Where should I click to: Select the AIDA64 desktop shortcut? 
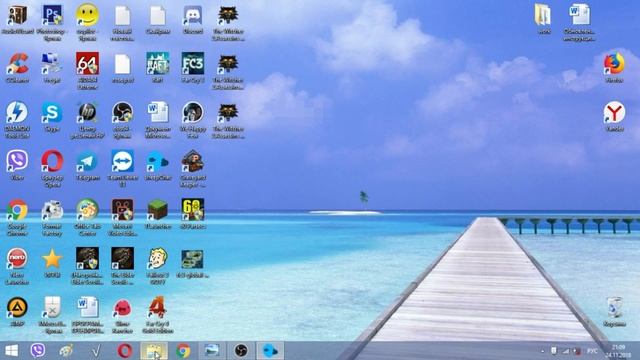(x=87, y=64)
